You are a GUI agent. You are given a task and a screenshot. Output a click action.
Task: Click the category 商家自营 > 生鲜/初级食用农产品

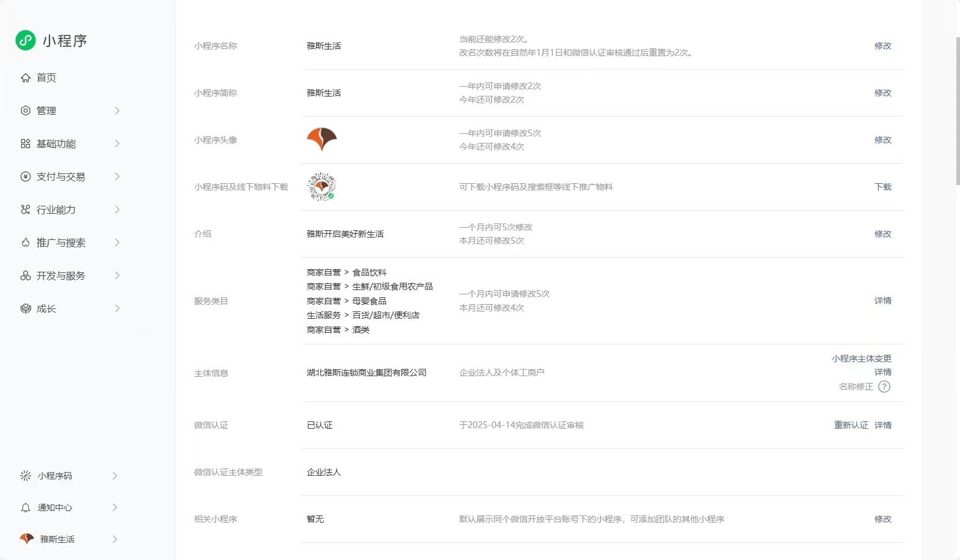click(369, 286)
